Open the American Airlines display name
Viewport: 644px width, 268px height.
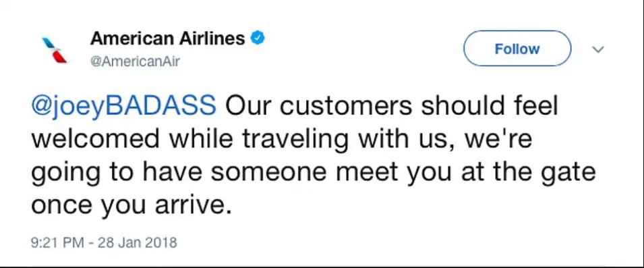pyautogui.click(x=167, y=38)
